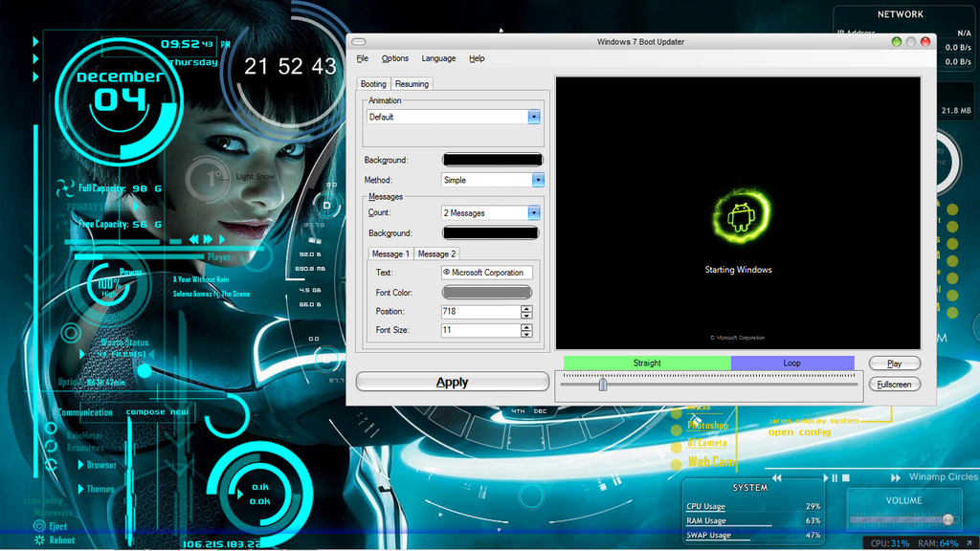Increase Position with the up stepper
Viewport: 980px width, 551px height.
coord(526,308)
